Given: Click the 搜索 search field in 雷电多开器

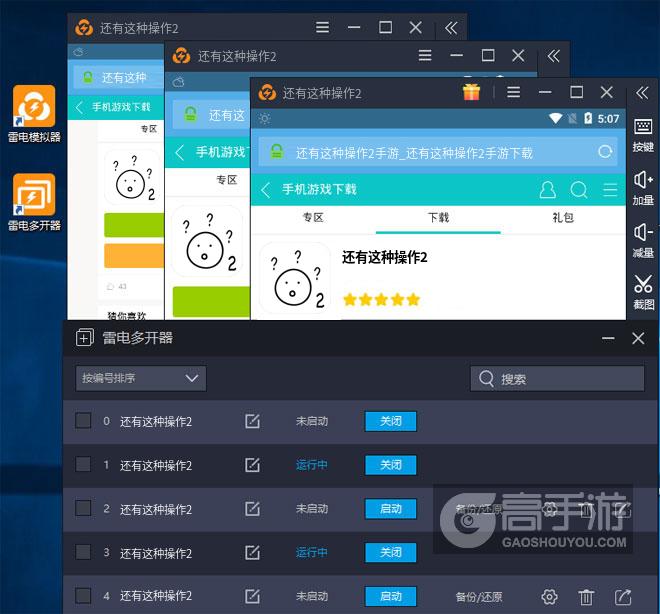Looking at the screenshot, I should coord(557,379).
